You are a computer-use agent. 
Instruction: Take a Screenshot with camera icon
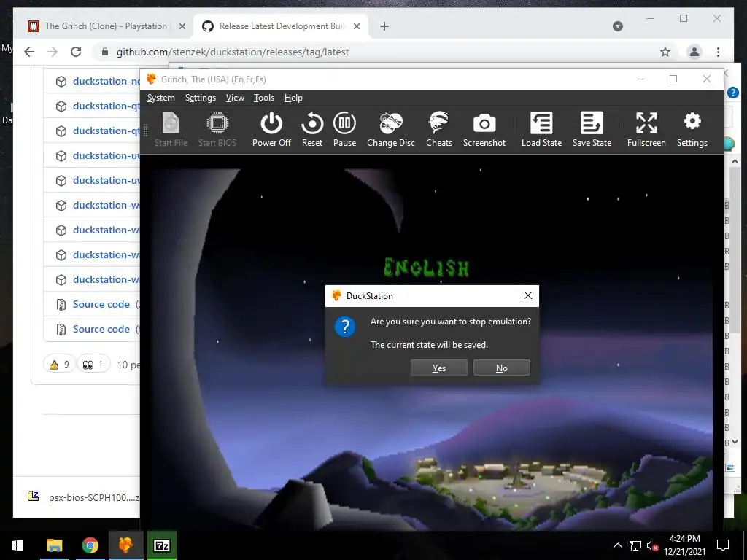pos(484,130)
